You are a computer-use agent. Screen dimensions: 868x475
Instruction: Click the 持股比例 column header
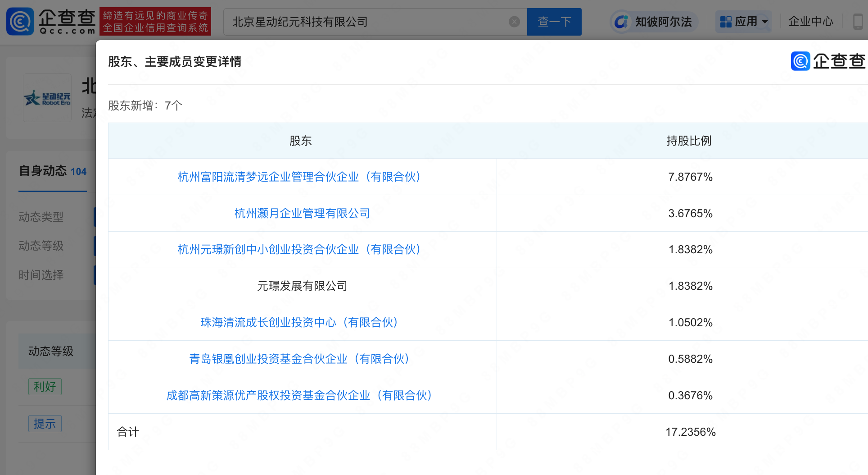pyautogui.click(x=689, y=141)
